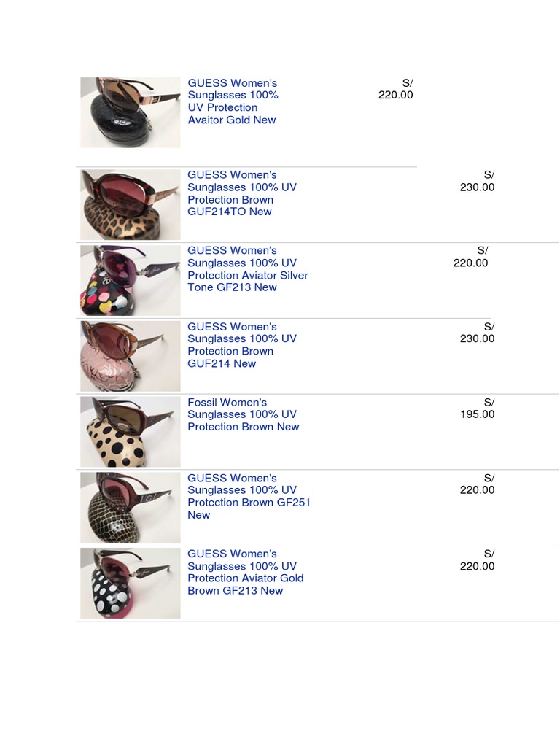
Task: Click S/ 220.00 price for GF251 listing
Action: tap(477, 484)
